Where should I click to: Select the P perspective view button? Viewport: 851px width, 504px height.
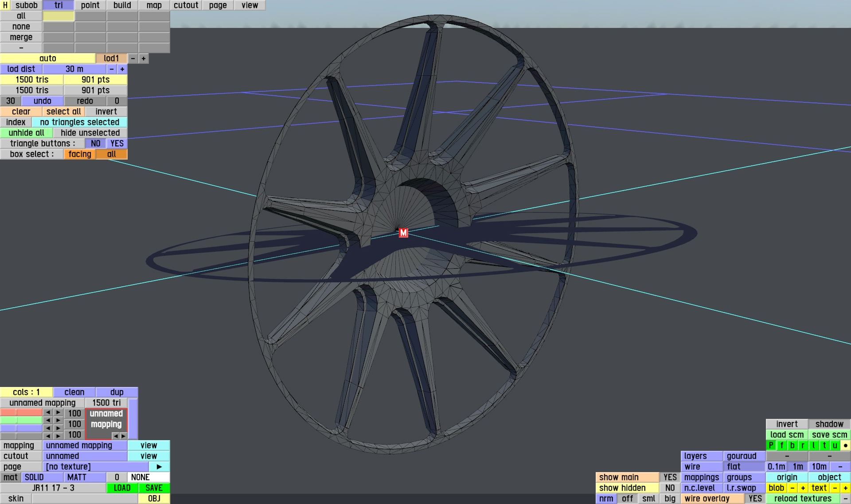click(771, 445)
